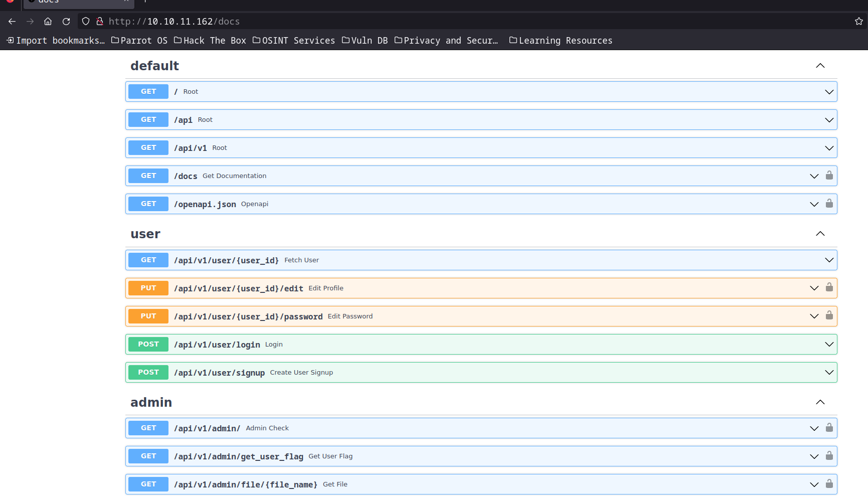Click the URL address bar field
The width and height of the screenshot is (868, 496).
(471, 22)
